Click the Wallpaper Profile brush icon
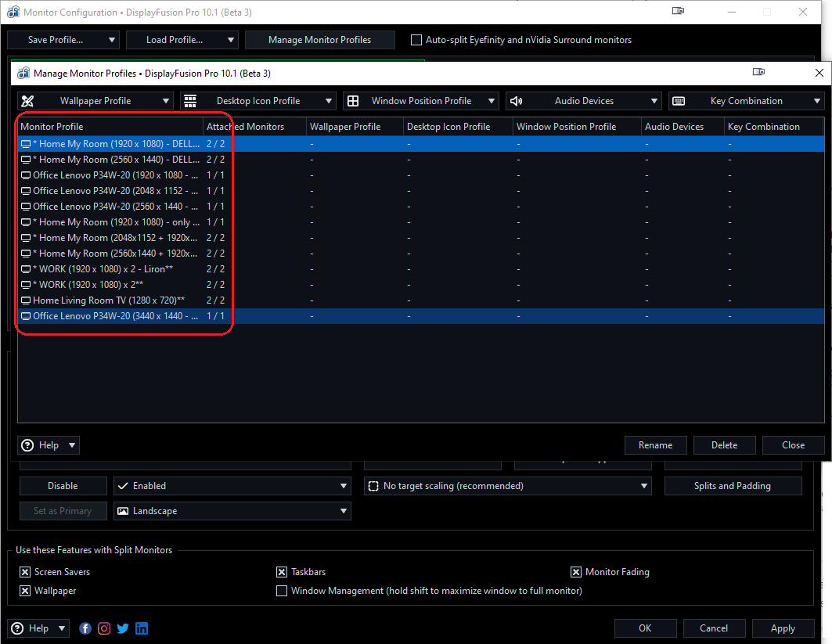Viewport: 832px width, 644px height. click(x=27, y=101)
